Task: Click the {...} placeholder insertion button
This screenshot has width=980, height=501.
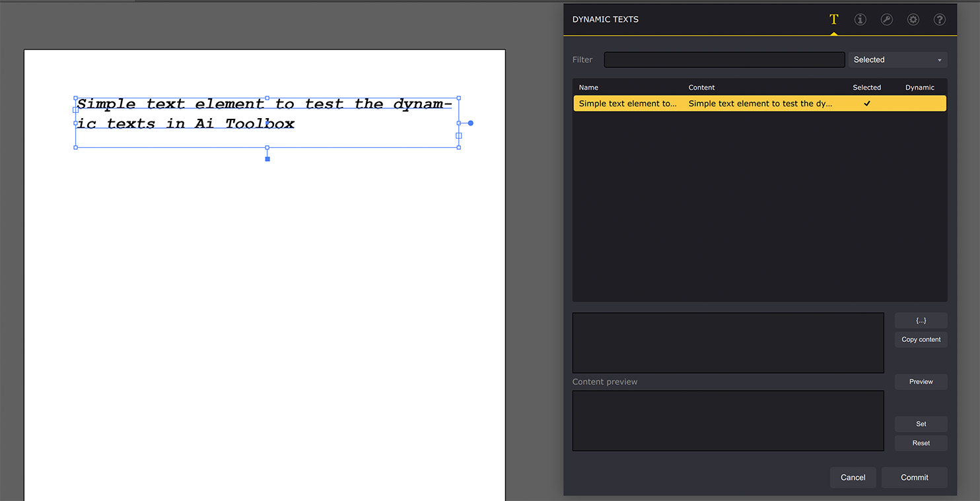Action: click(x=921, y=320)
